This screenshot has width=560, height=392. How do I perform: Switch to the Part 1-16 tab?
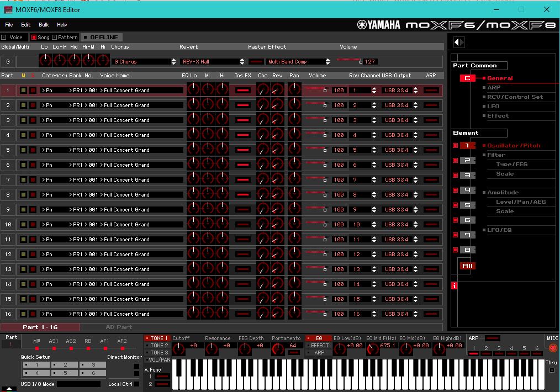coord(40,327)
